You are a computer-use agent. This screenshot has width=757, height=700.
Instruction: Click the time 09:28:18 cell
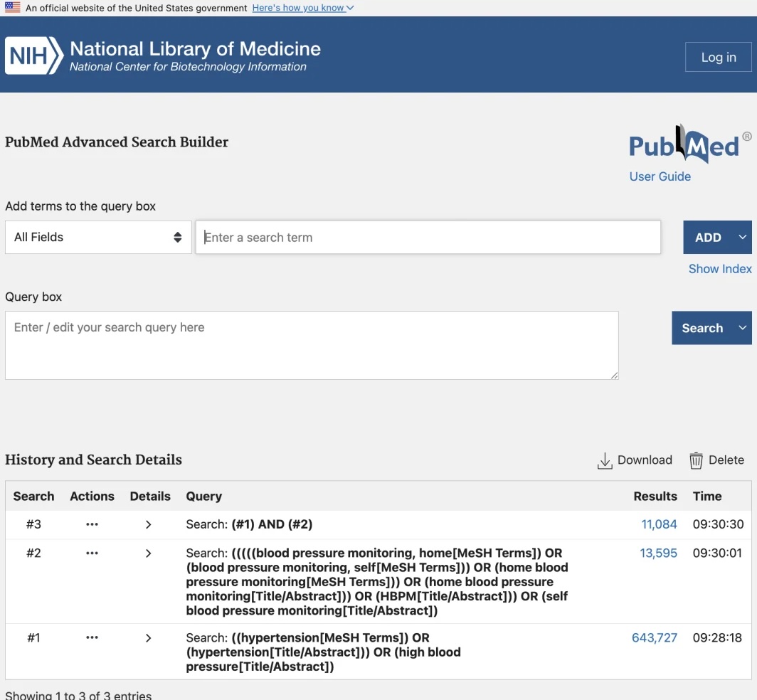[x=717, y=637]
